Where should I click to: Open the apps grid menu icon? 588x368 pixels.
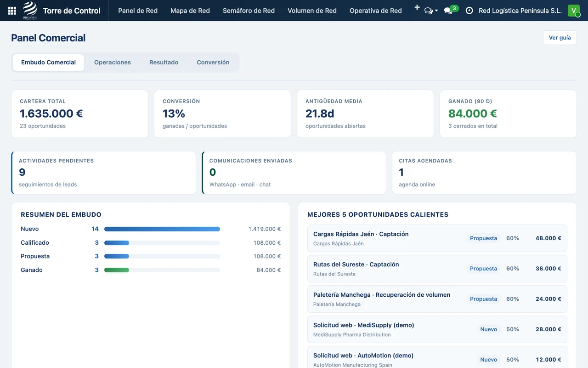12,11
